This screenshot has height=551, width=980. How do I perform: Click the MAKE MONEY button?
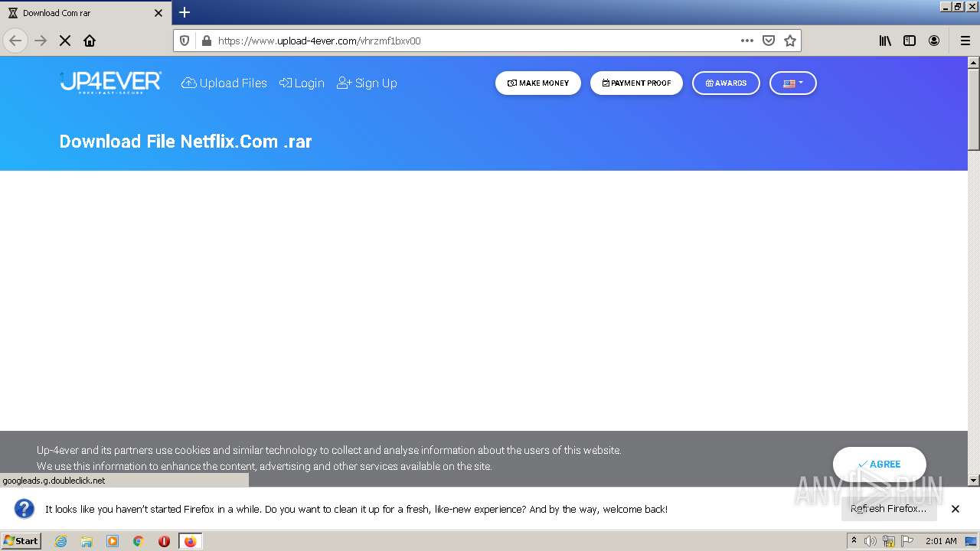click(x=538, y=83)
